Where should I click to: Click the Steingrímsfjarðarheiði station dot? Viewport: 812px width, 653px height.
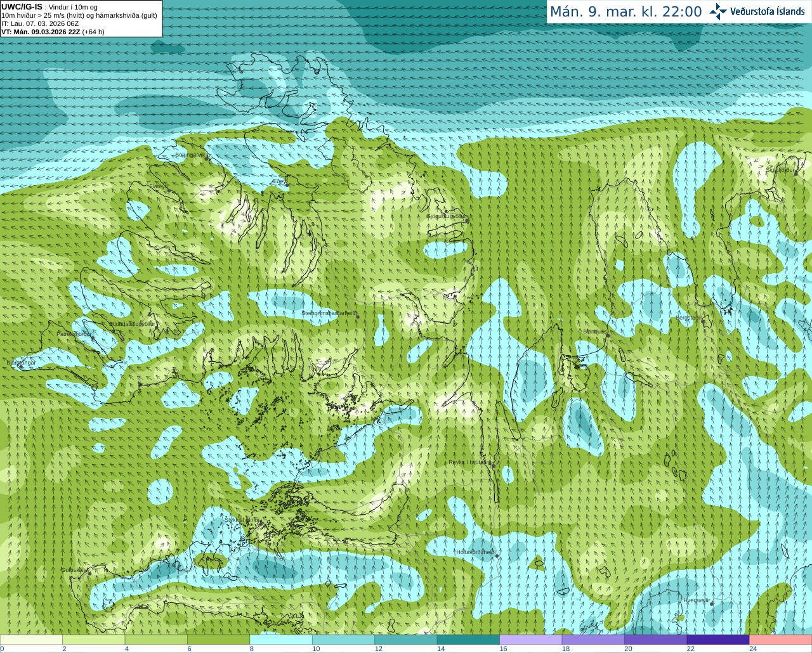click(x=357, y=316)
